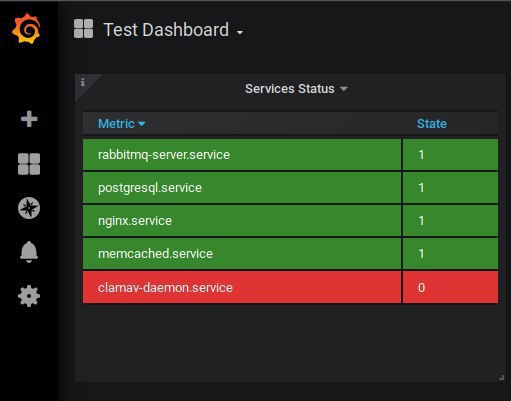
Task: Select the postgresql.service cell
Action: [242, 188]
